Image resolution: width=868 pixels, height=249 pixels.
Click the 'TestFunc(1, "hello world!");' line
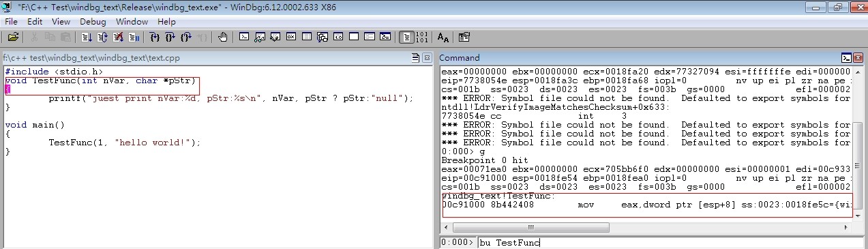click(x=125, y=143)
